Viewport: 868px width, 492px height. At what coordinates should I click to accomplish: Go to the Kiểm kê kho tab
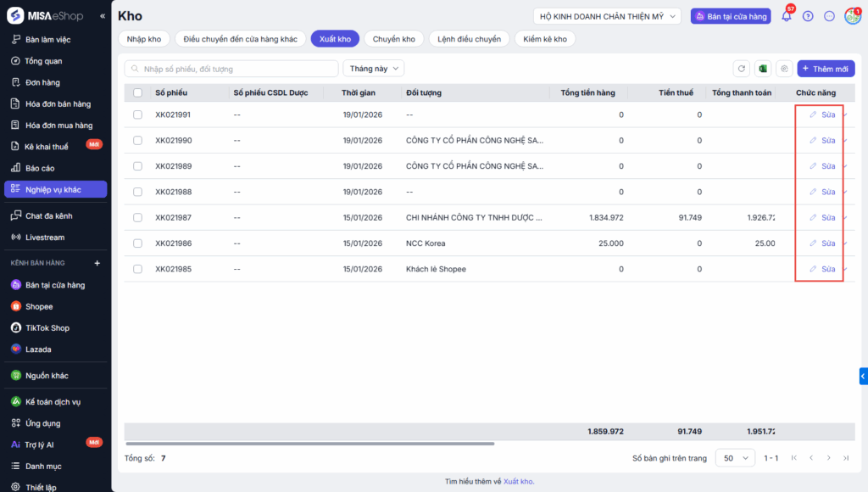tap(545, 39)
